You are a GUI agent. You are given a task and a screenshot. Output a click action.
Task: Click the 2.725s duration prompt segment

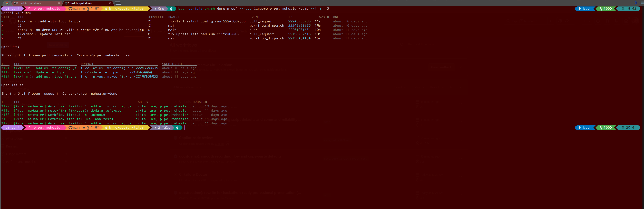[x=162, y=128]
